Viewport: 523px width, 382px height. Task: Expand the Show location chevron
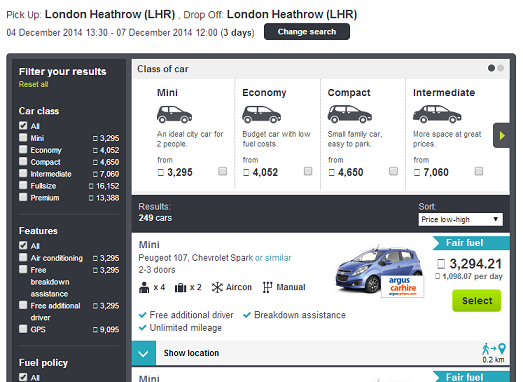click(x=144, y=353)
